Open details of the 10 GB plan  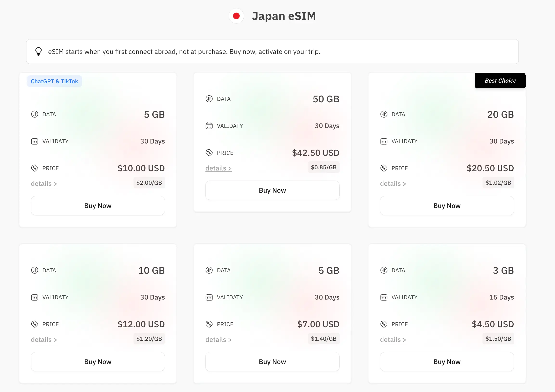click(44, 340)
